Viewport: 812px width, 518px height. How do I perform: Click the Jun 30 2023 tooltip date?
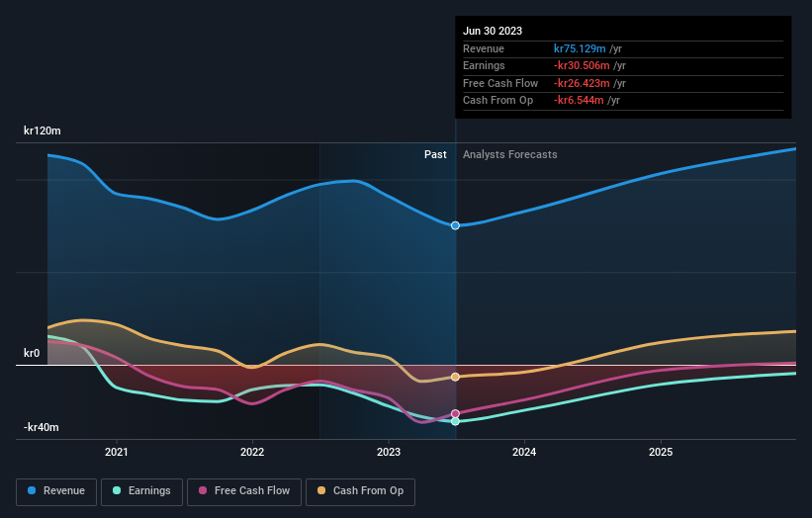[x=493, y=31]
